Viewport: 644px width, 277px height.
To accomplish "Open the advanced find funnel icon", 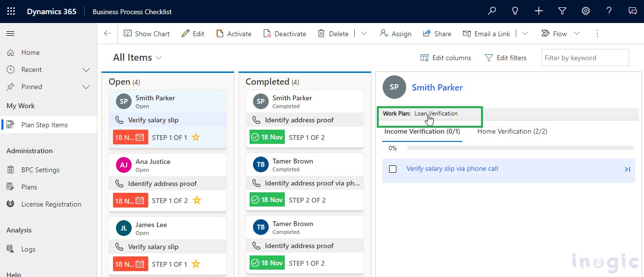I will click(x=562, y=11).
